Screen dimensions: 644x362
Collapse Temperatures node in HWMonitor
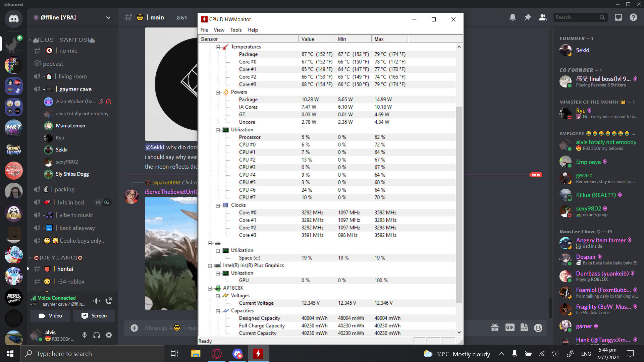tap(218, 47)
